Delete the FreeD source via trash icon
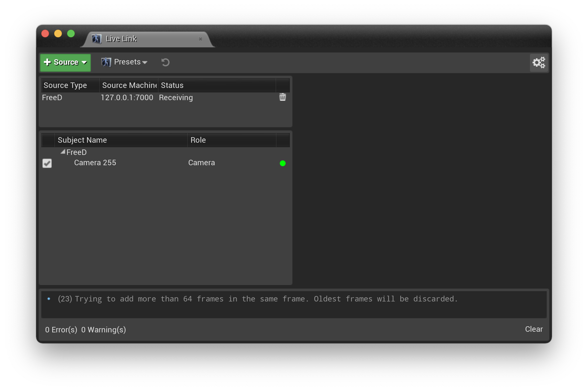 [x=282, y=97]
